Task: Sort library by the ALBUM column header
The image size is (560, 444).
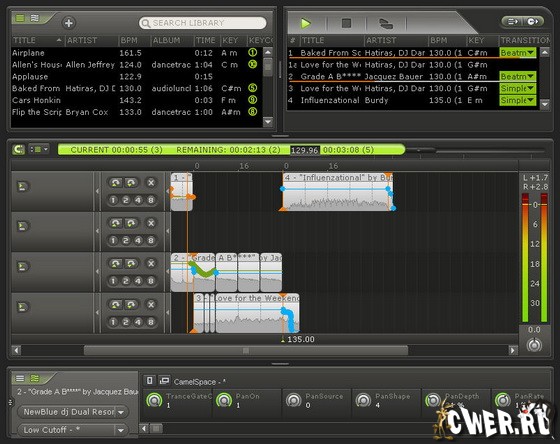Action: 172,40
